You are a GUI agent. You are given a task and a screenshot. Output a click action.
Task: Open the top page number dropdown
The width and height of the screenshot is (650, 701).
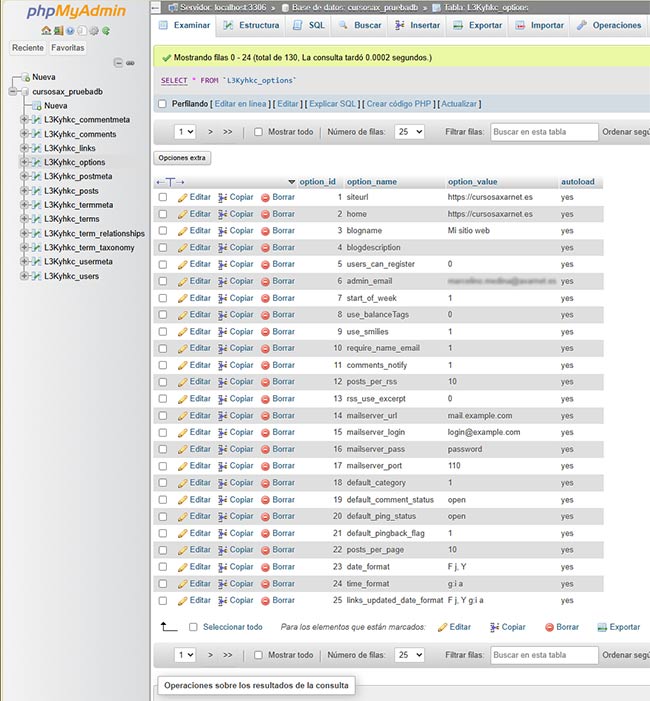pos(185,132)
